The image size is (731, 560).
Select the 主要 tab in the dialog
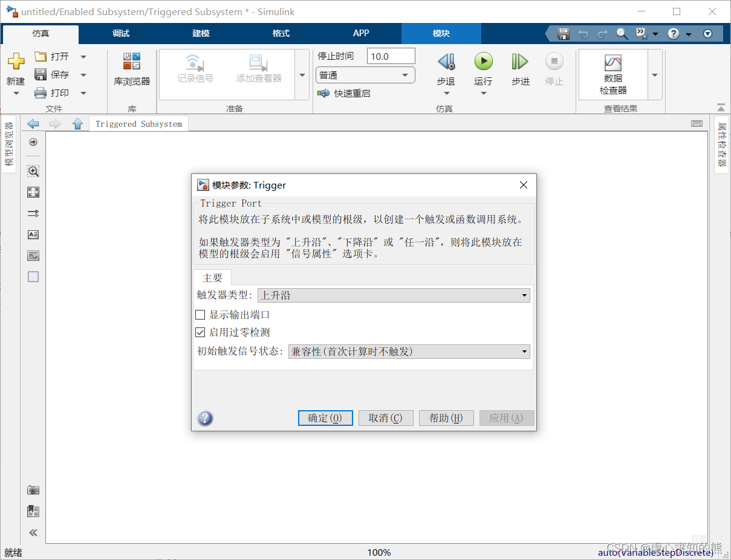point(212,278)
